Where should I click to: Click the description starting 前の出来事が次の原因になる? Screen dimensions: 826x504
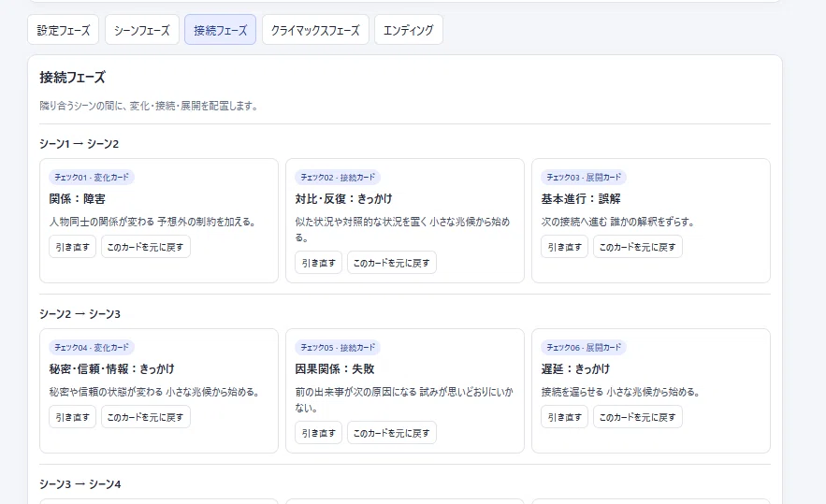(x=404, y=399)
